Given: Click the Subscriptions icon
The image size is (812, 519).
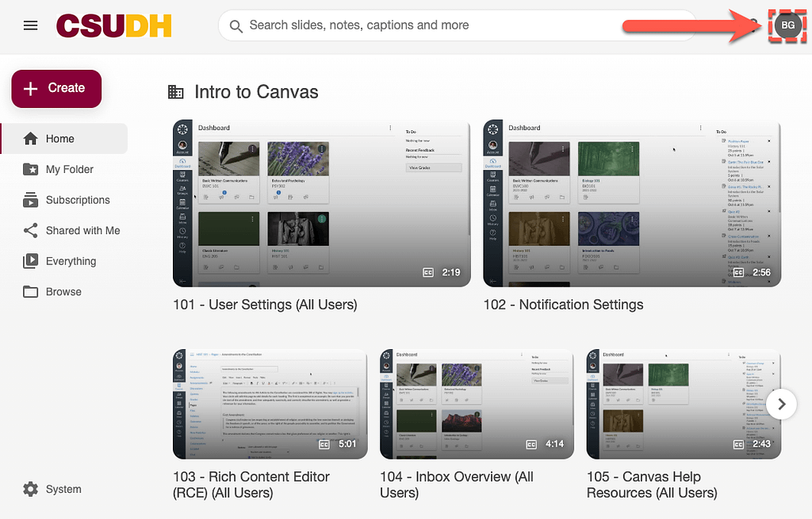Looking at the screenshot, I should coord(31,200).
